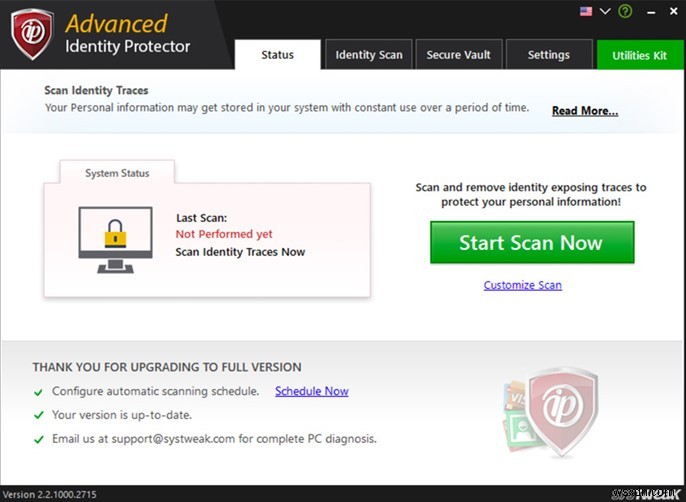Click the Advanced Identity Protector shield logo
This screenshot has height=502, width=686.
pos(32,33)
